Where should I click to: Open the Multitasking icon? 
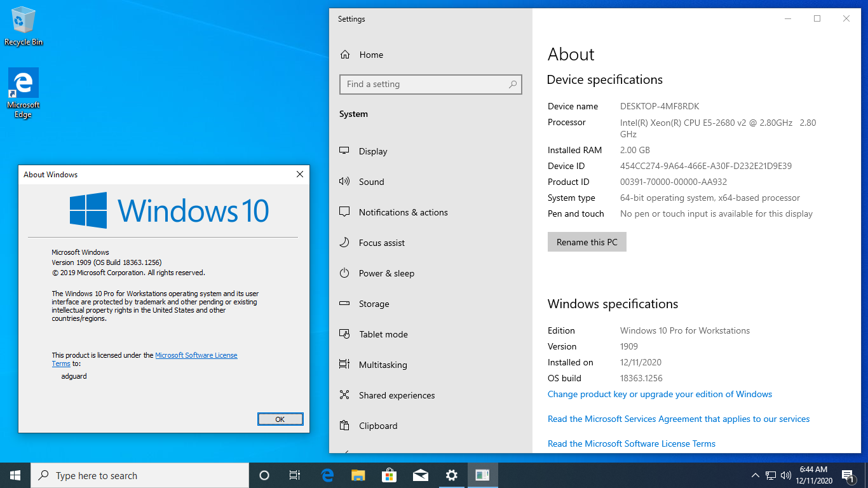point(344,365)
